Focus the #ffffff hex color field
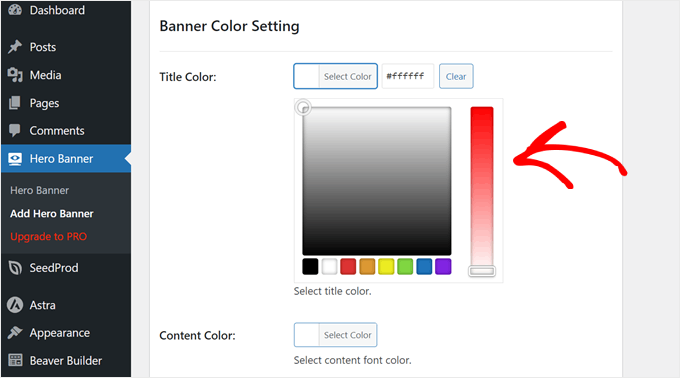The height and width of the screenshot is (378, 680). pos(408,76)
